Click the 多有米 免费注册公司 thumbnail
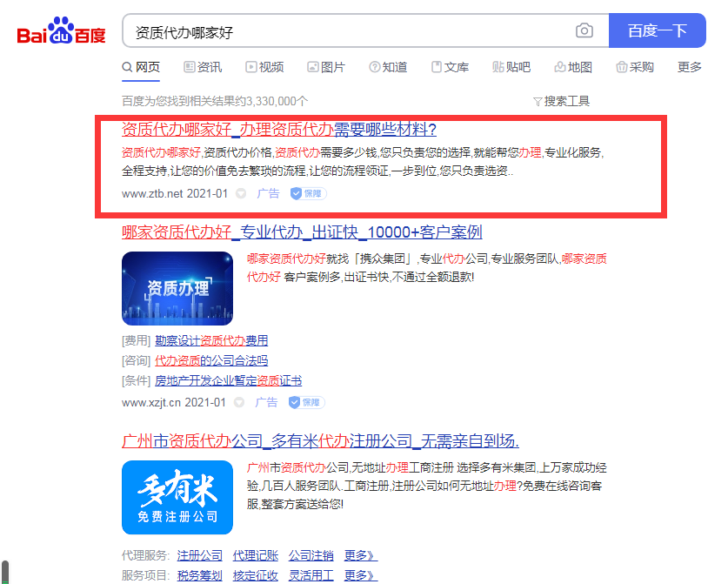 (177, 497)
